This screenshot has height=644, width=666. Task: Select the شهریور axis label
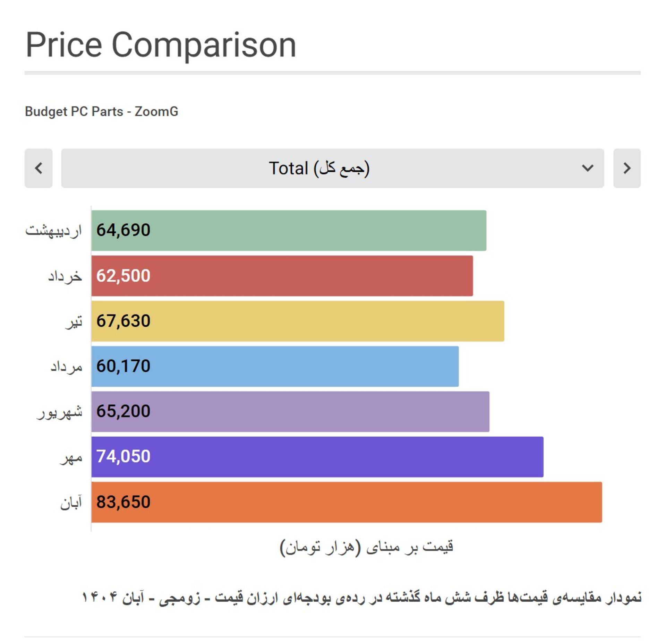(x=60, y=412)
